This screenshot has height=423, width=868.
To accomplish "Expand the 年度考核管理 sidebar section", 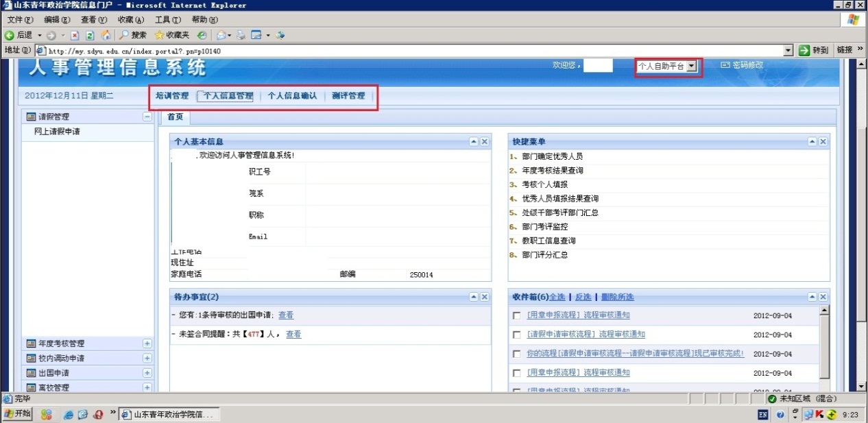I will (x=147, y=343).
